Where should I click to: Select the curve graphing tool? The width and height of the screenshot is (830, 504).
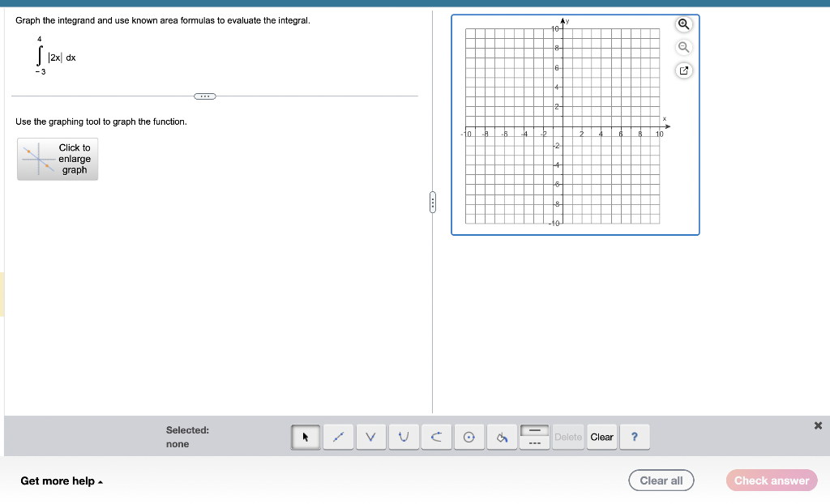(436, 437)
